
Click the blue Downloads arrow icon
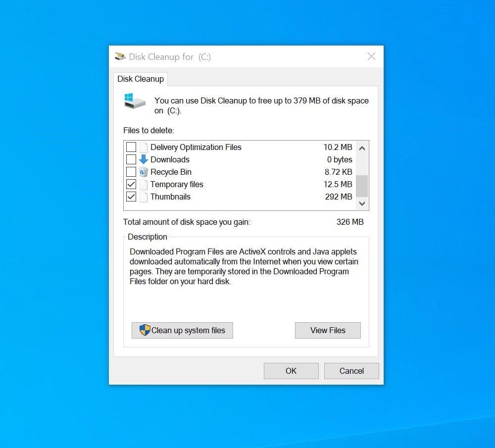point(144,159)
